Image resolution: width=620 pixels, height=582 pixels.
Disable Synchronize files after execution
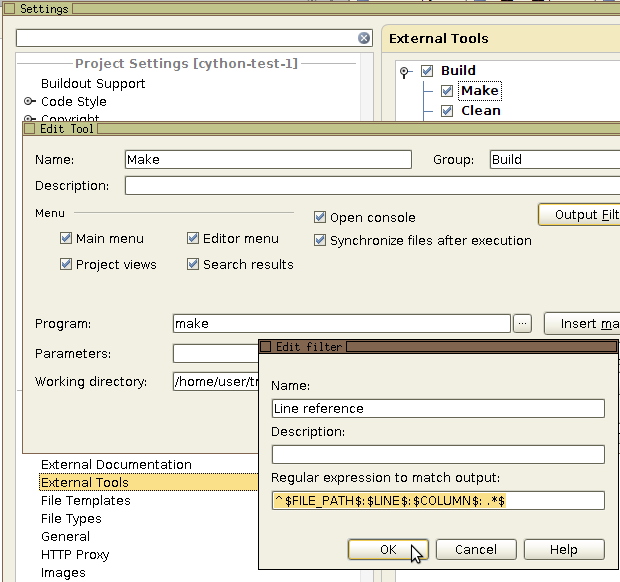[319, 240]
